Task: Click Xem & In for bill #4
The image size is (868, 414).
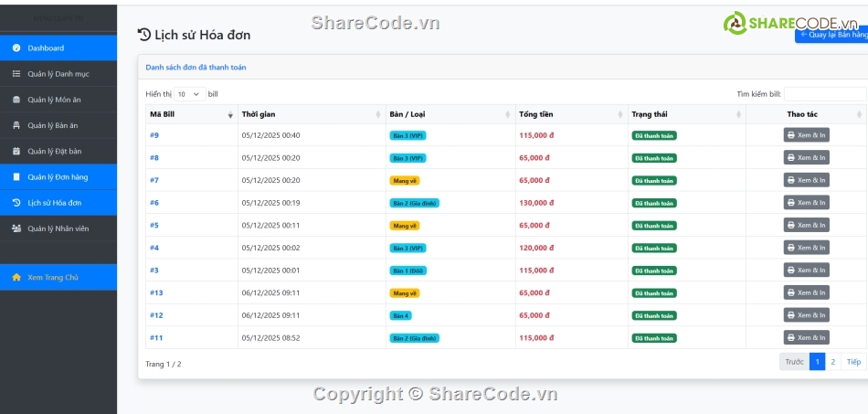Action: point(806,248)
